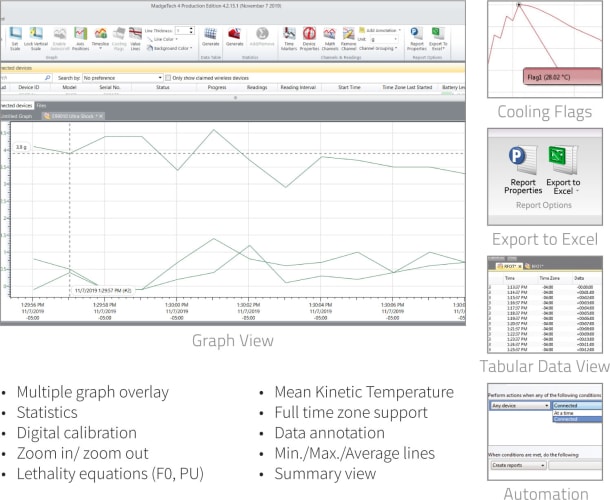Close the Ultra Shock graph tab
The height and width of the screenshot is (500, 610).
tap(101, 116)
